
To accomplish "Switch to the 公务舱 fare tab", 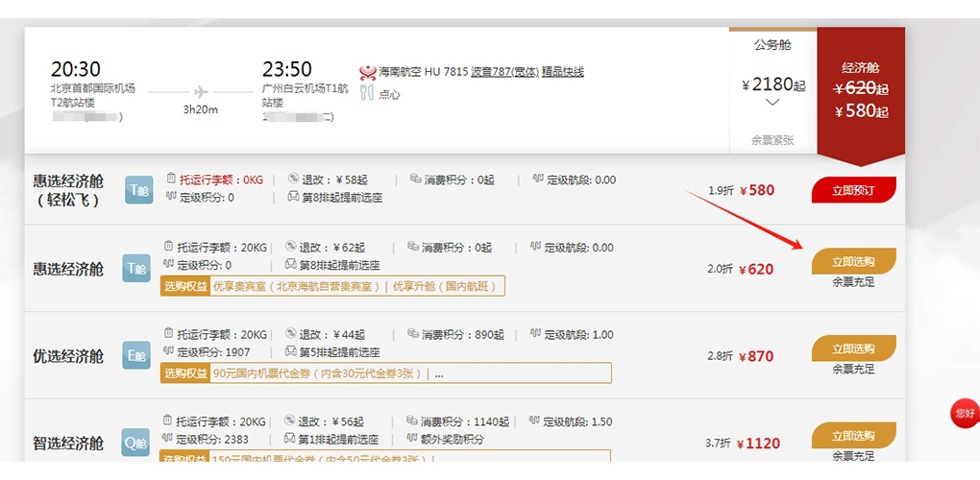I will [772, 90].
